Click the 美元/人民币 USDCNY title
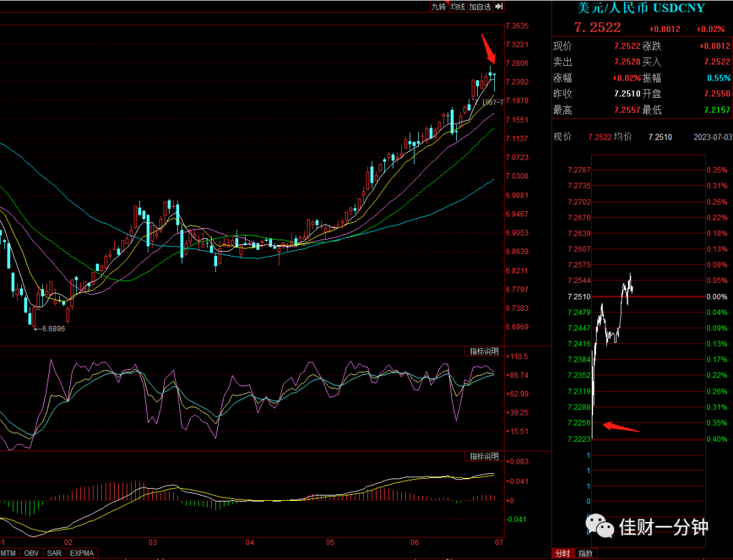Image resolution: width=733 pixels, height=560 pixels. tap(641, 8)
